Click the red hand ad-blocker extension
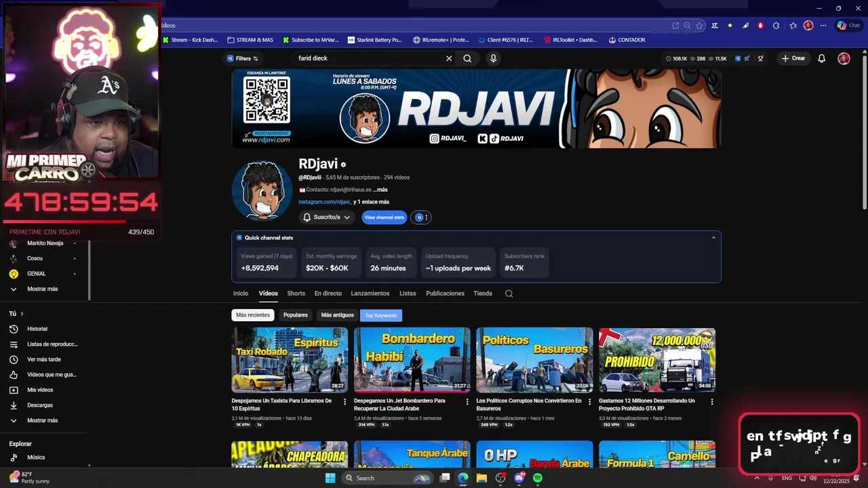 [x=760, y=26]
